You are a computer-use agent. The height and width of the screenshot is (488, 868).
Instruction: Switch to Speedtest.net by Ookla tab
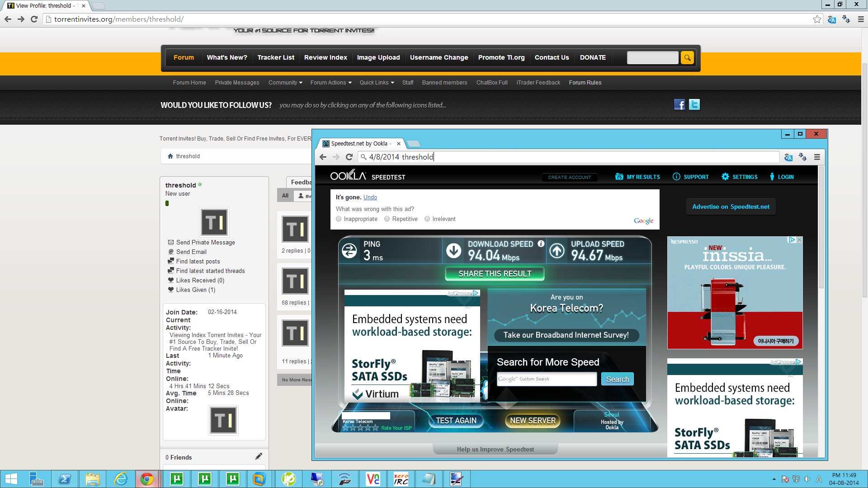tap(362, 144)
